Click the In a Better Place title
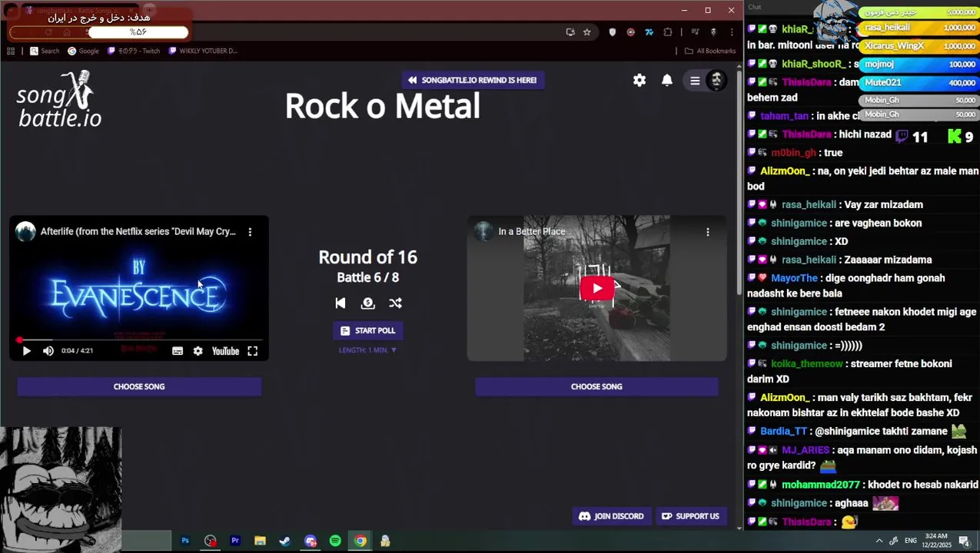 click(532, 231)
